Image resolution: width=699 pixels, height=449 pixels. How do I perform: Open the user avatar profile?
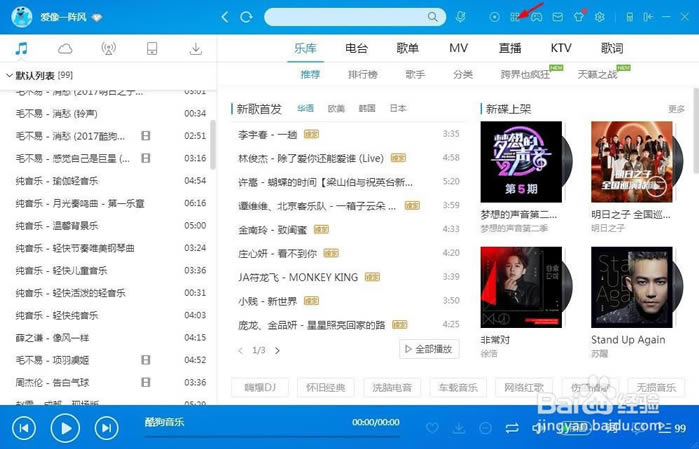click(21, 17)
